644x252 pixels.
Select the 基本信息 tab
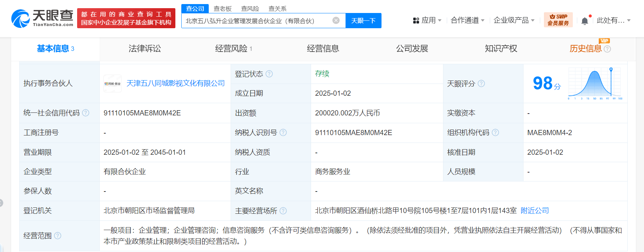point(56,49)
